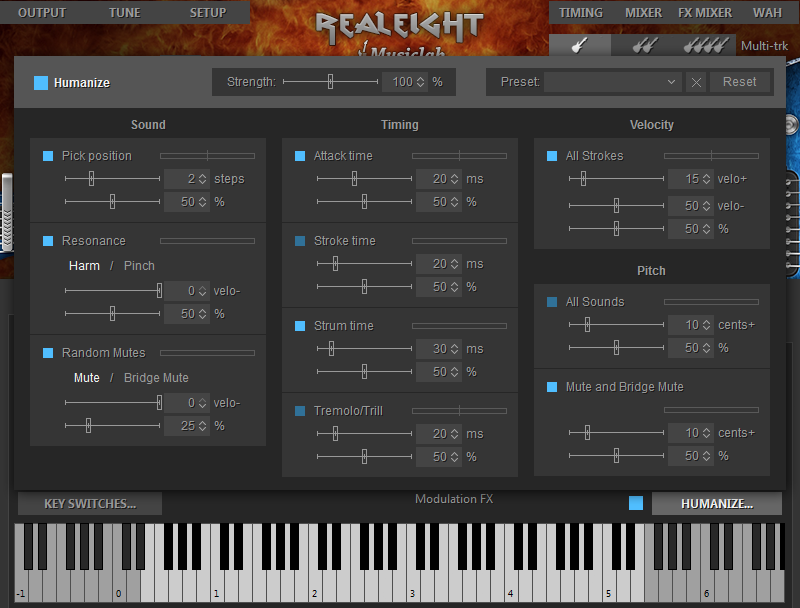Viewport: 800px width, 608px height.
Task: Clear preset with the X button
Action: 696,82
